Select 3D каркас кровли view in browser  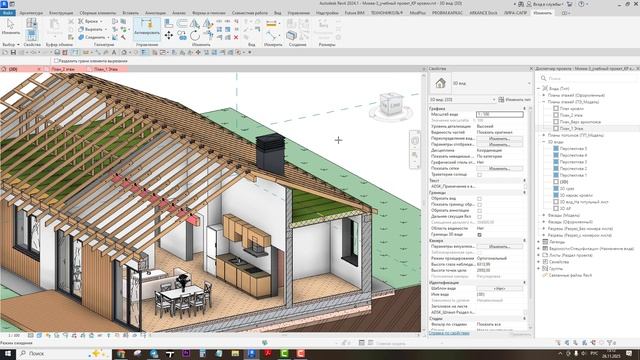(x=576, y=195)
